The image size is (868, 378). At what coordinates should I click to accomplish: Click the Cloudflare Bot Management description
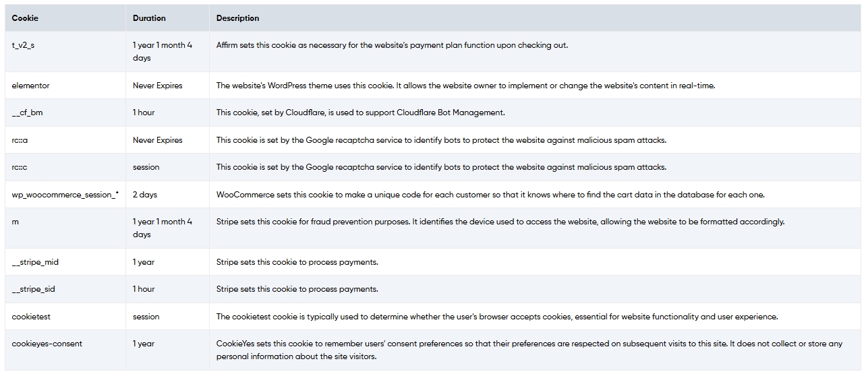(x=361, y=113)
